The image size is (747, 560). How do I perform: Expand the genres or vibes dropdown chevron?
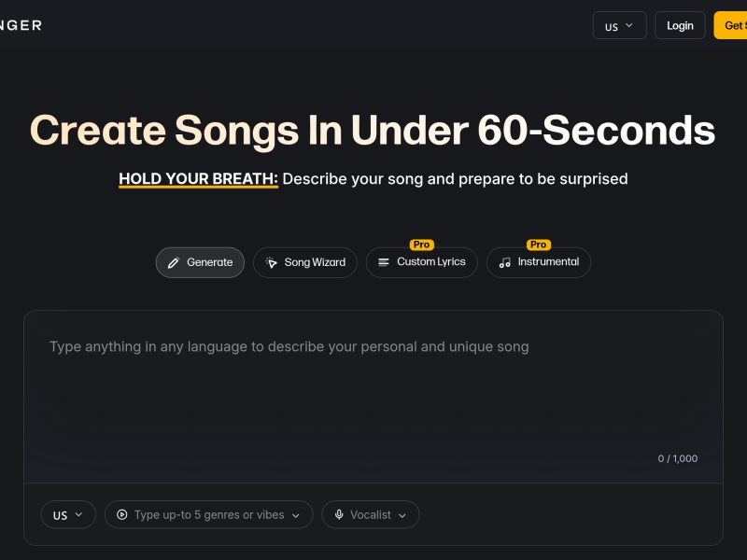tap(296, 515)
